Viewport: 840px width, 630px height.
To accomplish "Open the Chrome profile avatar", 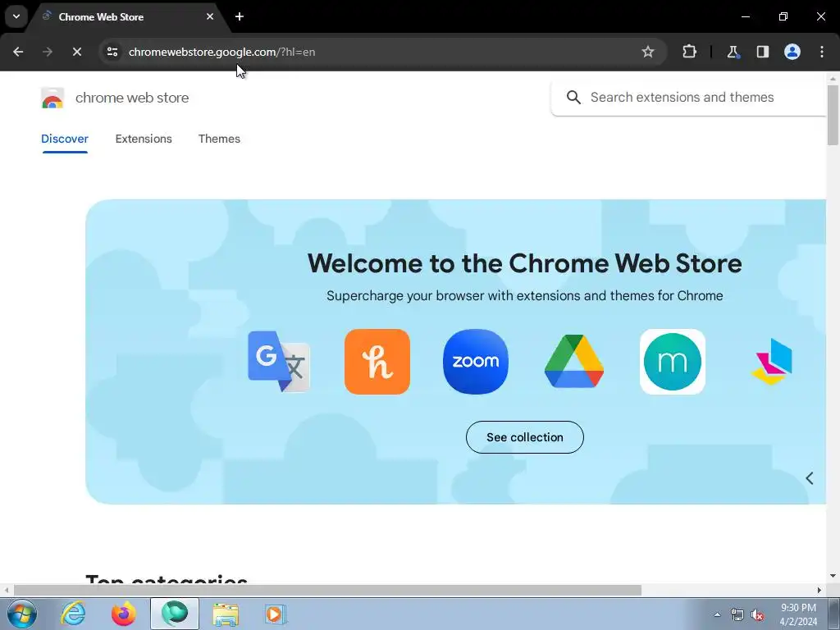I will click(792, 52).
